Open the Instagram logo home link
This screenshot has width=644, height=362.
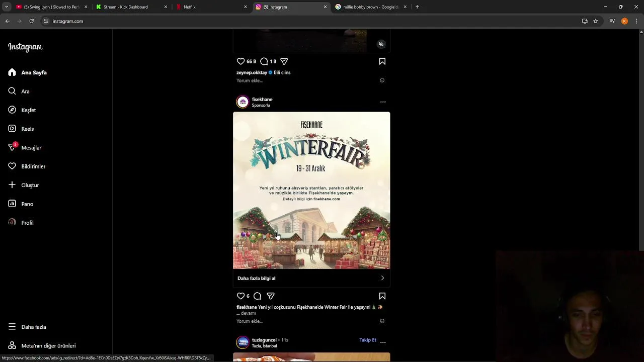click(x=25, y=47)
